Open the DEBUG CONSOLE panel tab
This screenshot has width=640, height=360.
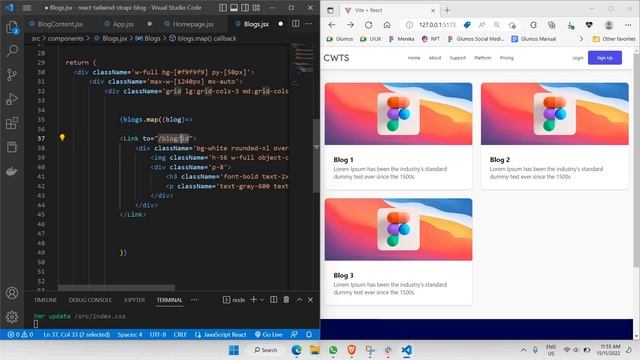click(90, 300)
